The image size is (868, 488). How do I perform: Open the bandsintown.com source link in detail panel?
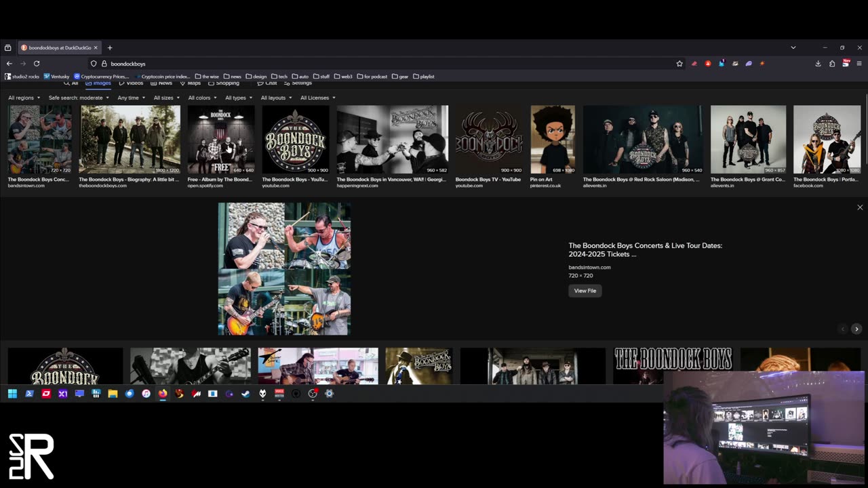pos(589,267)
